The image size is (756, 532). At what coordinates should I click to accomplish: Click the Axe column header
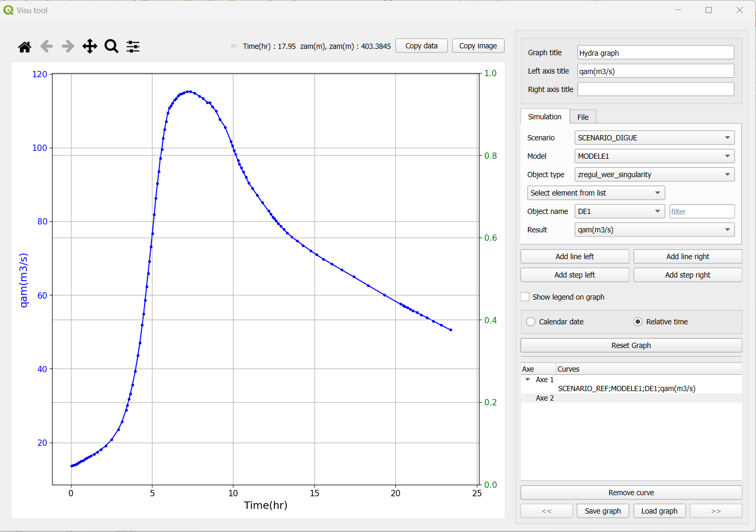point(538,369)
